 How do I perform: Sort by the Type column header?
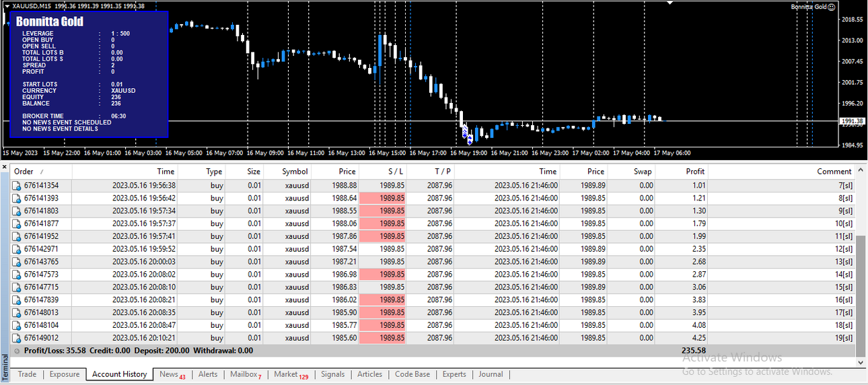202,172
